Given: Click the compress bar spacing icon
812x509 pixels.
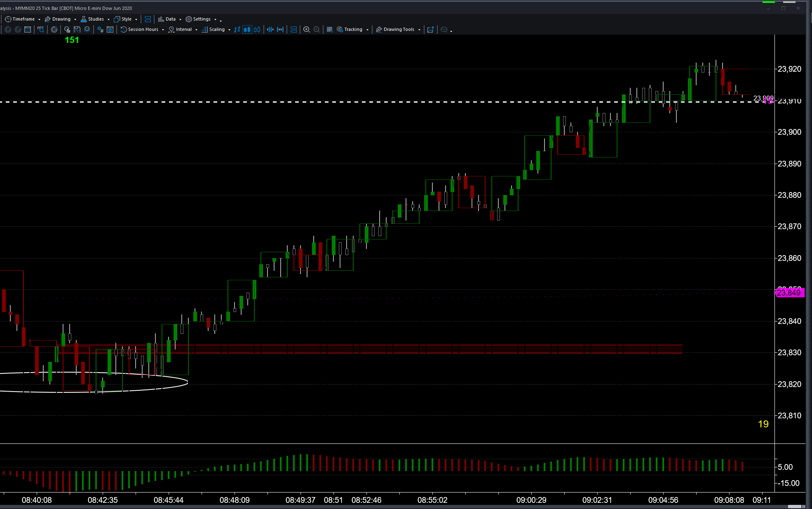Looking at the screenshot, I should 270,29.
